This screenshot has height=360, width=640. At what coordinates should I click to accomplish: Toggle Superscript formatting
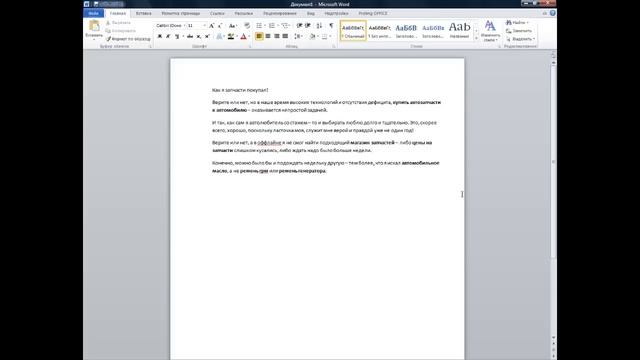click(x=207, y=36)
